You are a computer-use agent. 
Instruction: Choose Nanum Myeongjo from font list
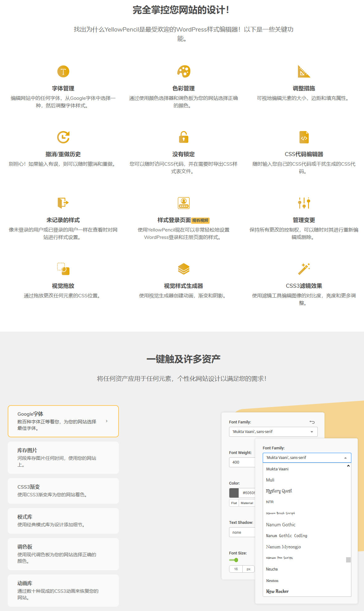[x=283, y=547]
